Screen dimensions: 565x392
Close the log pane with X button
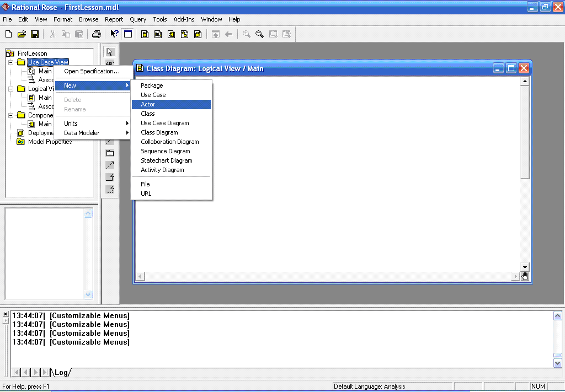(6, 314)
